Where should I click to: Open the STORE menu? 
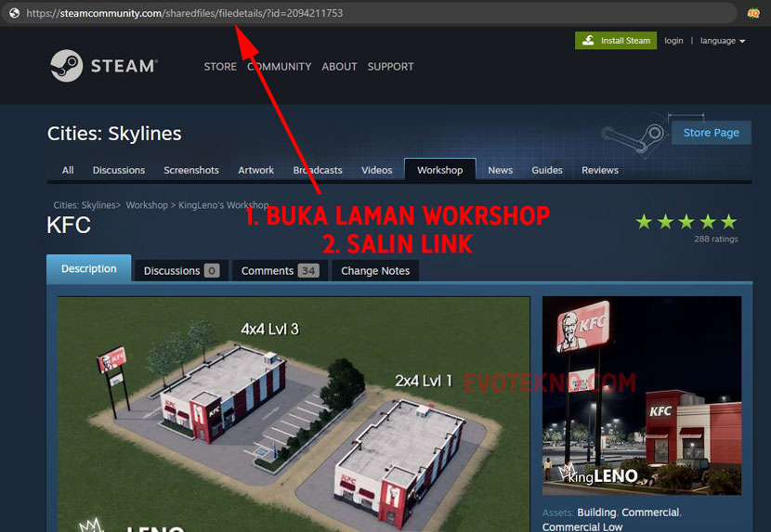220,66
